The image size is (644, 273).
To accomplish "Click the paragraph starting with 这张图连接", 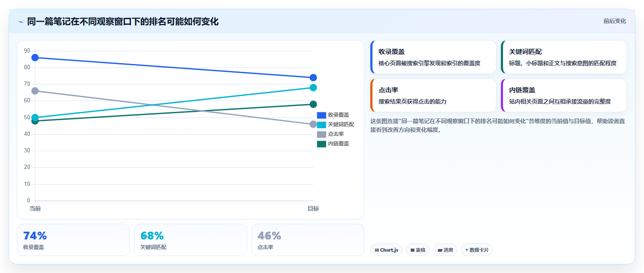I will pos(498,125).
